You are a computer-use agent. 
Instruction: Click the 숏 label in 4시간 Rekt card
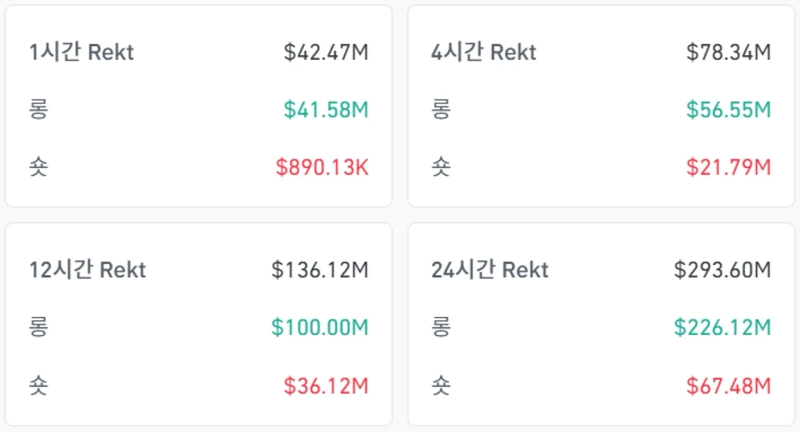(x=441, y=167)
